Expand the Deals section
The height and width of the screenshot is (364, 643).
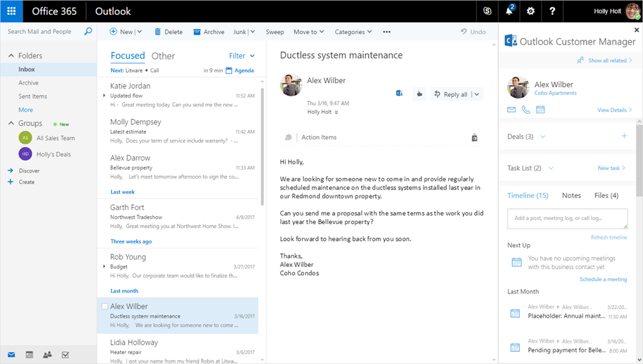(x=543, y=136)
